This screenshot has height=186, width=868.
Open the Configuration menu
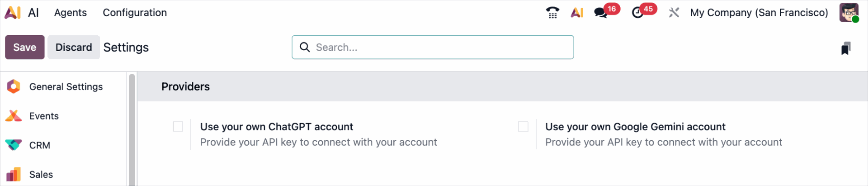tap(135, 13)
